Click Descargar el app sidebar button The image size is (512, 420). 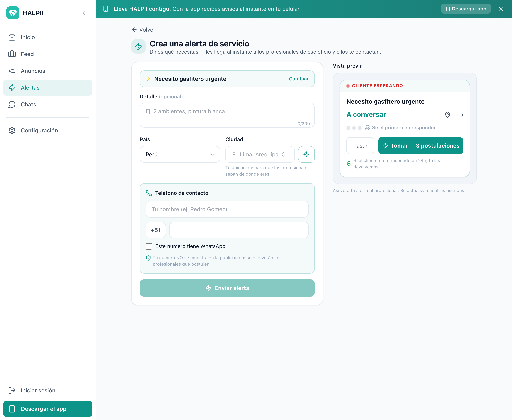click(48, 409)
